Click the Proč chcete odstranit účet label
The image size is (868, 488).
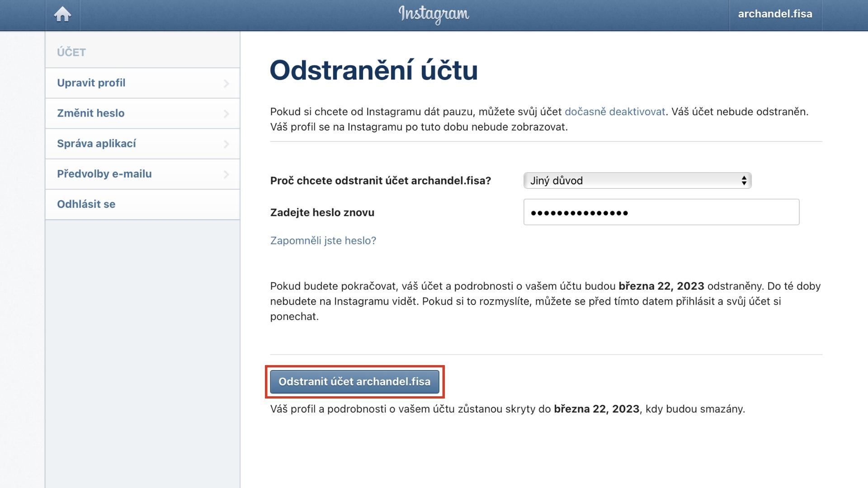(x=381, y=181)
